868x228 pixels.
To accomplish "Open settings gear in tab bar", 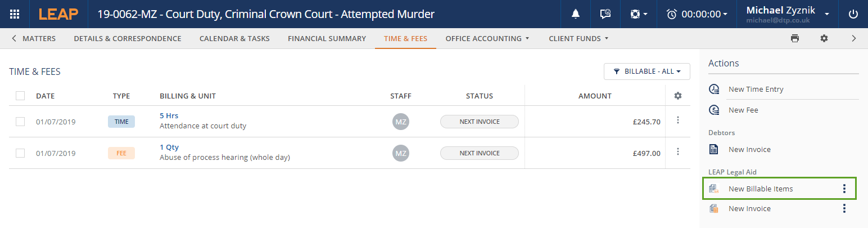I will coord(824,38).
